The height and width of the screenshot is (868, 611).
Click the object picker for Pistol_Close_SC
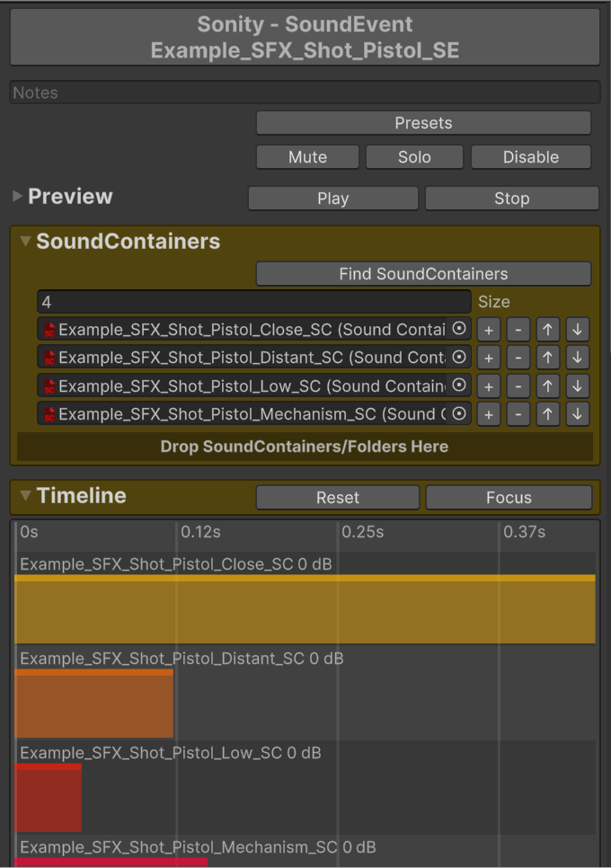point(459,330)
